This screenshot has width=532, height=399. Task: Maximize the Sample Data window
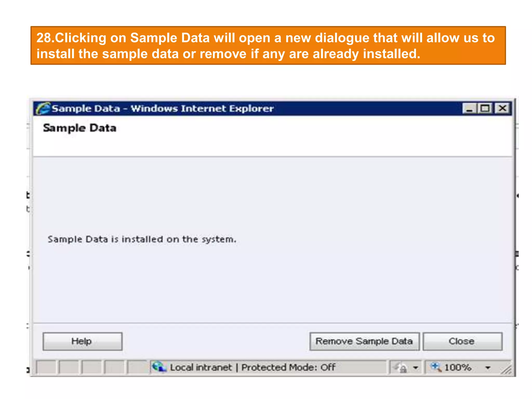tap(485, 108)
